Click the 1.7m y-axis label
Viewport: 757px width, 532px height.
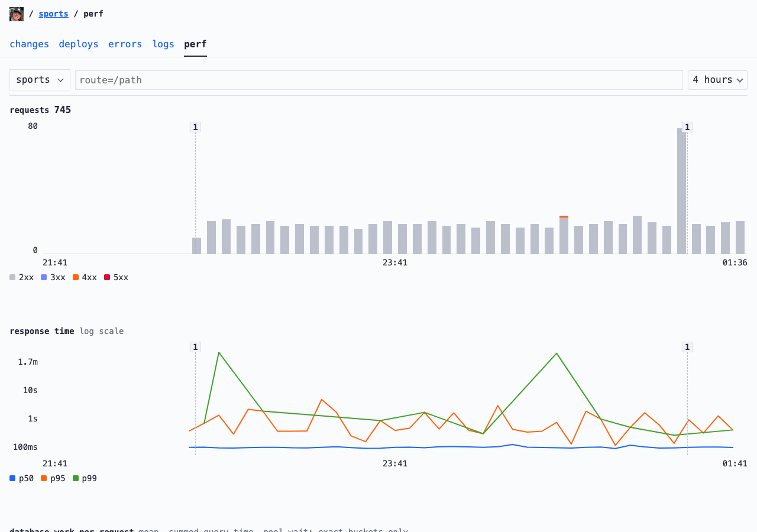28,362
